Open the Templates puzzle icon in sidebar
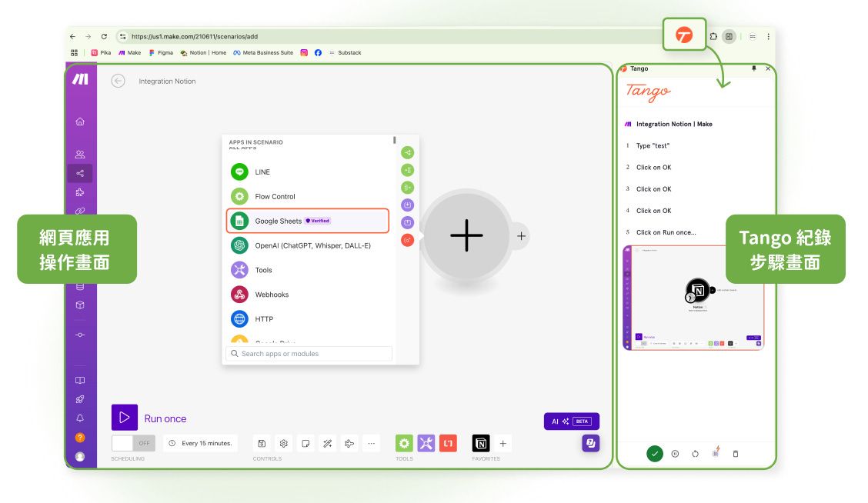The height and width of the screenshot is (503, 868). [x=80, y=192]
